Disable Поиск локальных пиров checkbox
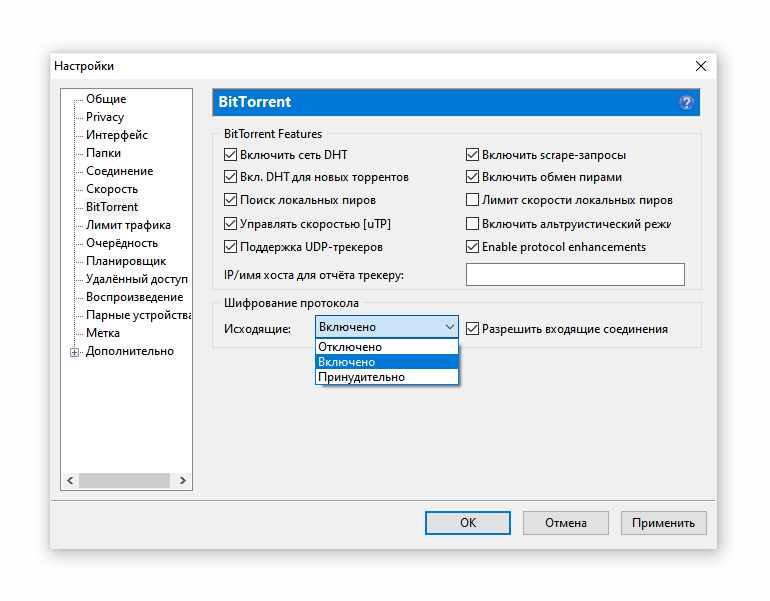This screenshot has width=770, height=601. (230, 200)
